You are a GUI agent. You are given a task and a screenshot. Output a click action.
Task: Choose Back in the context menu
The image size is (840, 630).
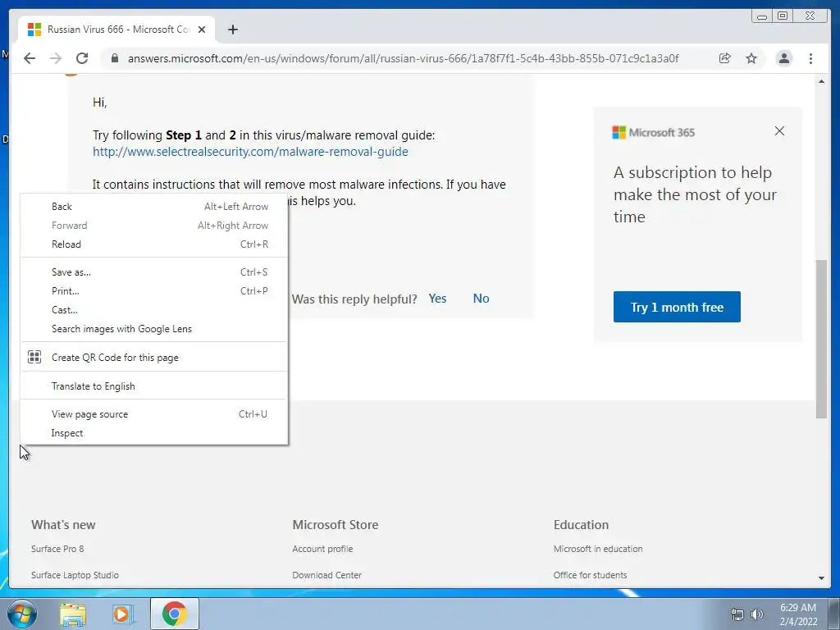(x=154, y=206)
